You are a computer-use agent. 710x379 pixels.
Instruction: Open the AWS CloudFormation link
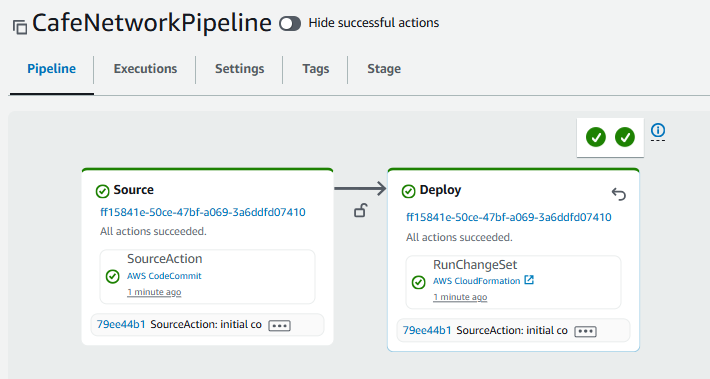[476, 281]
